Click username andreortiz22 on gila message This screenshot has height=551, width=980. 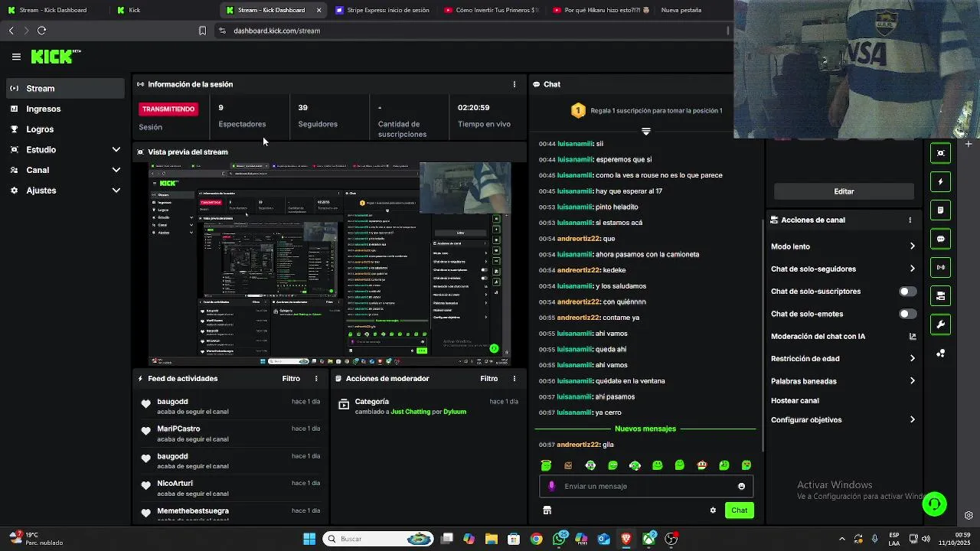579,445
